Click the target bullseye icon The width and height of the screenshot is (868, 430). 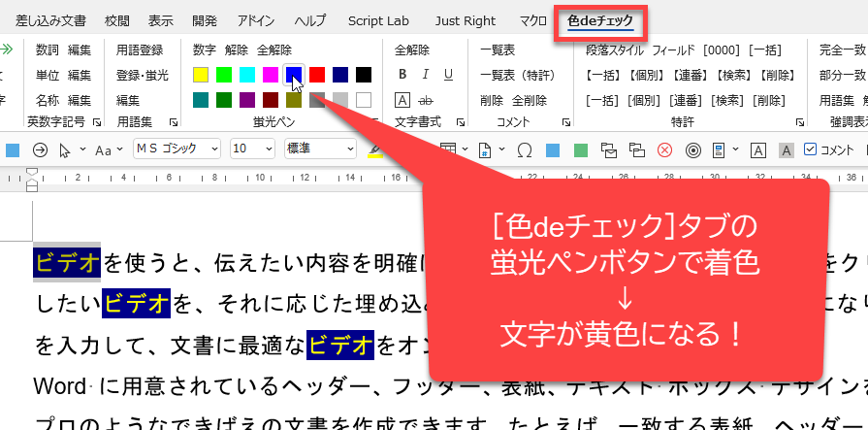(692, 149)
